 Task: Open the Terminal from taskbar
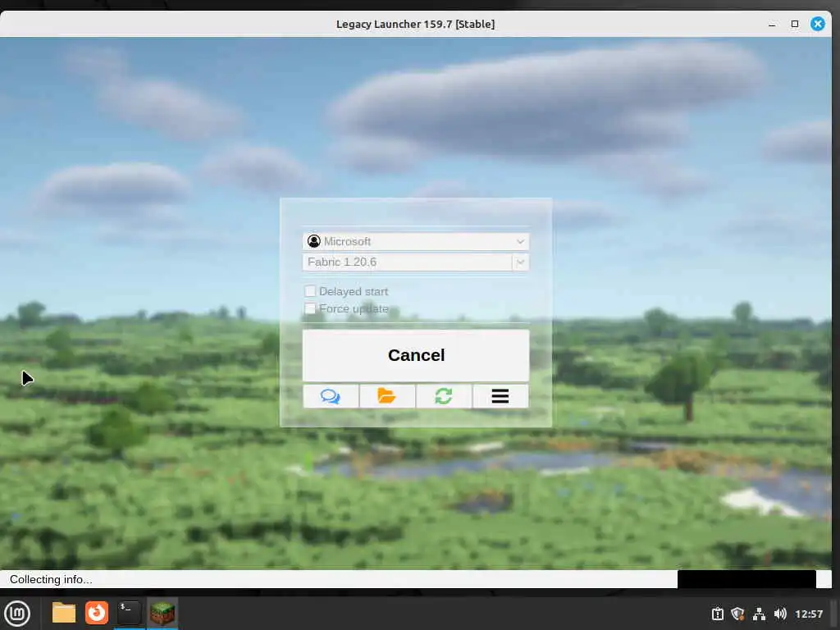tap(129, 614)
